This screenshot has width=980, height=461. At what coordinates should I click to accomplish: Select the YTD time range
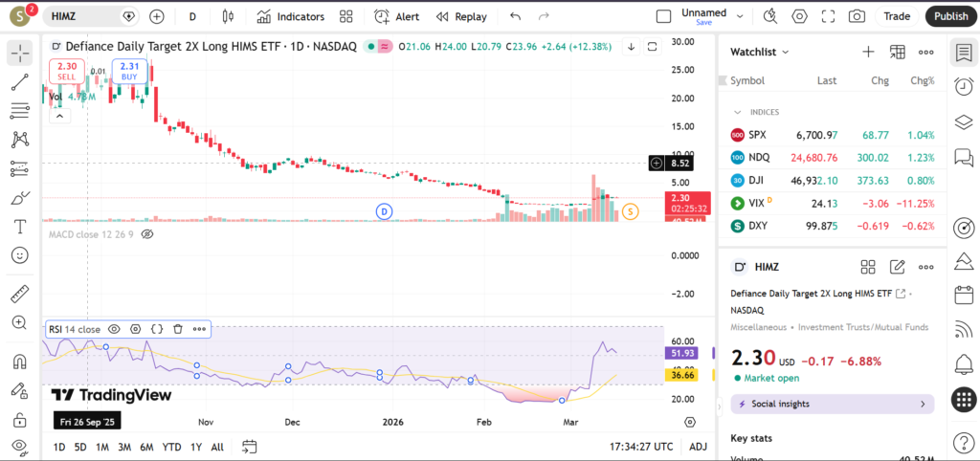tap(171, 447)
